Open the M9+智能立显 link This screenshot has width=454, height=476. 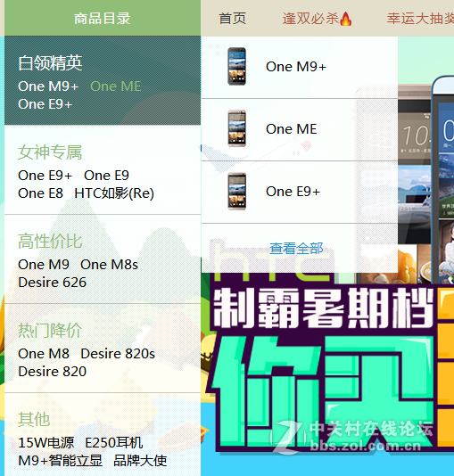click(60, 461)
